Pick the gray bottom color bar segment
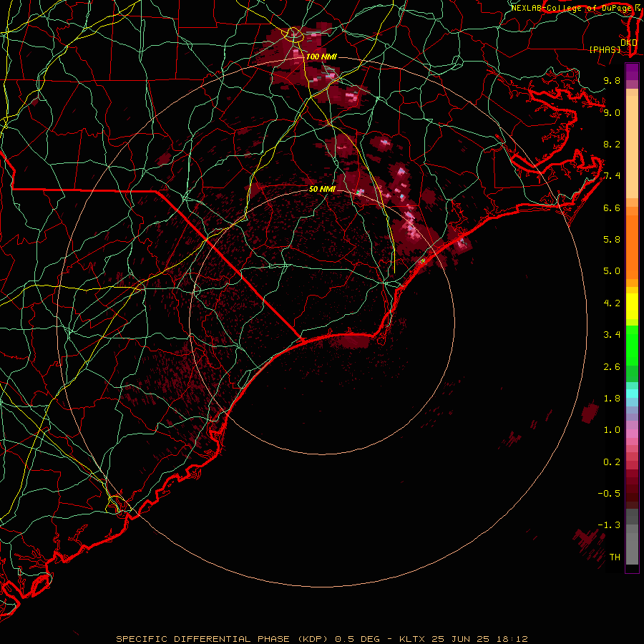 [632, 549]
